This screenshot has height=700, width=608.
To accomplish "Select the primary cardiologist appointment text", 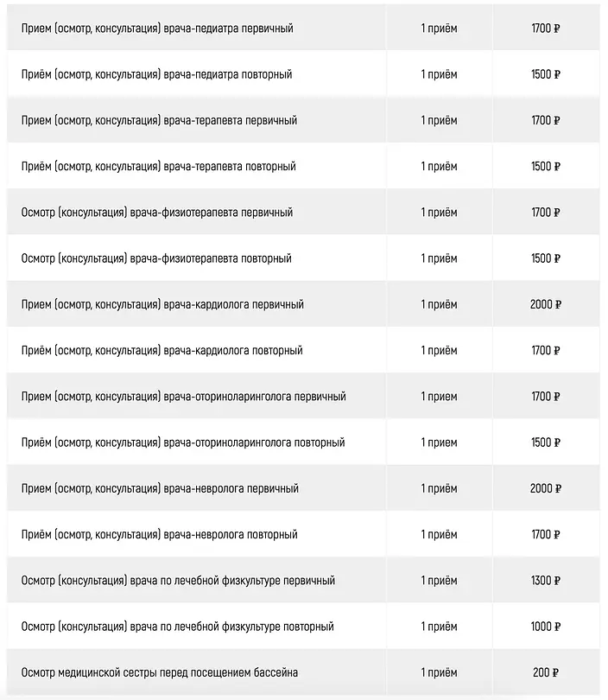I will pyautogui.click(x=162, y=304).
